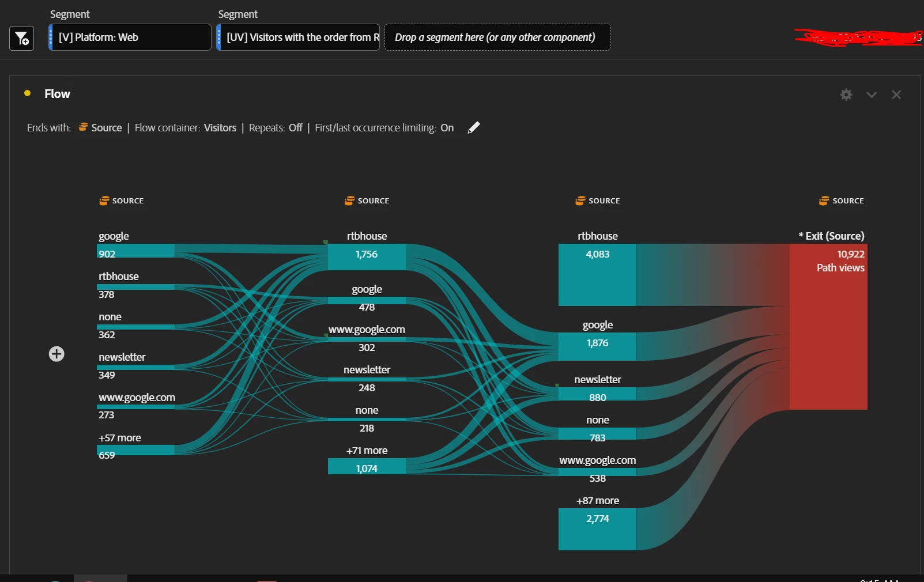The width and height of the screenshot is (924, 582).
Task: Click the rtbhouse node with 1,756
Action: [x=367, y=256]
